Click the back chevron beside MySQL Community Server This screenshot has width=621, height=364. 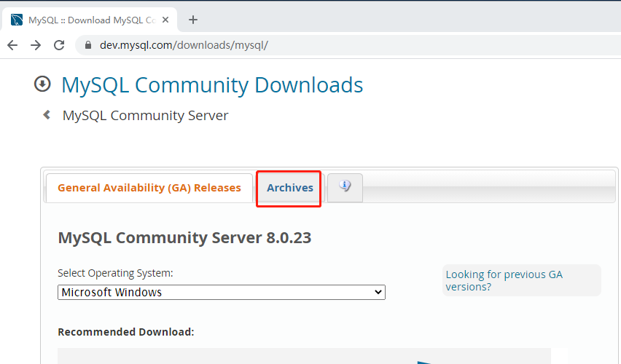pos(47,115)
